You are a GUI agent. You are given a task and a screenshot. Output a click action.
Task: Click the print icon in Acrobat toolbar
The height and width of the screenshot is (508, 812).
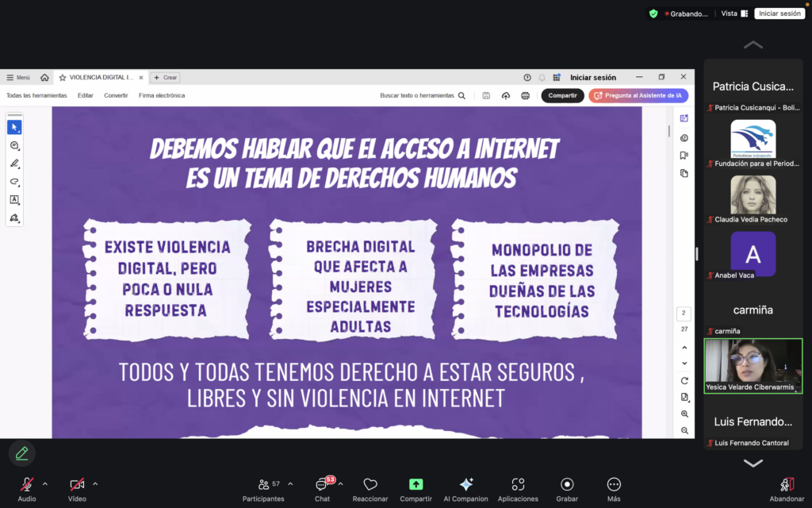pos(525,95)
